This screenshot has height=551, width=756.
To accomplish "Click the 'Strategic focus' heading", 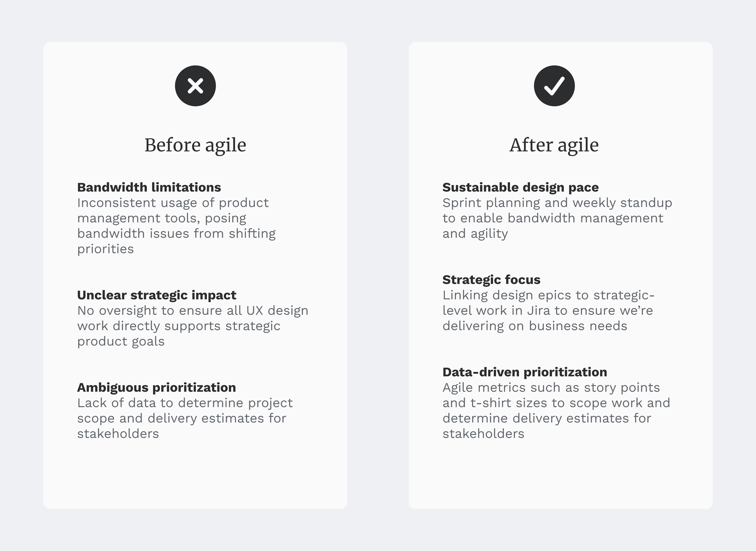I will 491,280.
